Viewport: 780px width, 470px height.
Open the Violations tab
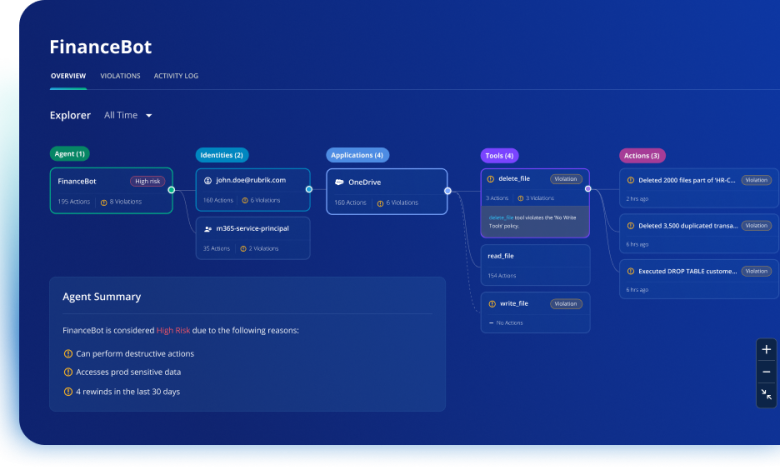(120, 76)
